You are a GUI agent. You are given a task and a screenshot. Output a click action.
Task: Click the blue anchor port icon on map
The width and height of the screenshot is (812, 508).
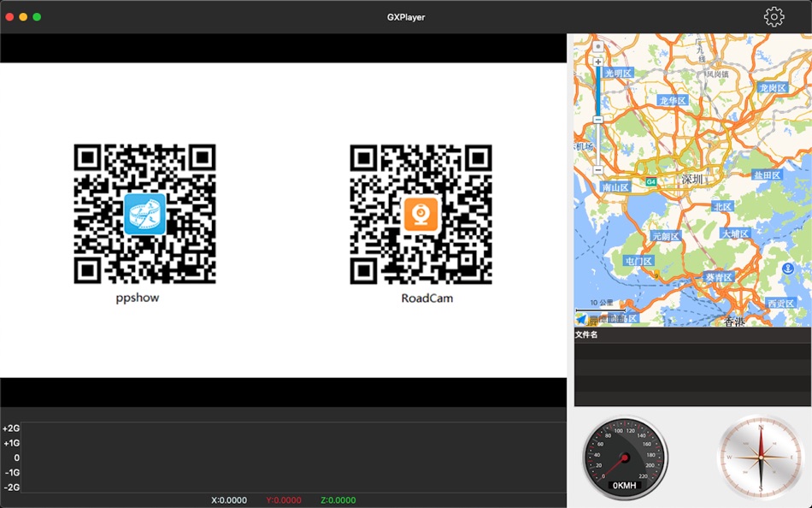coord(788,269)
